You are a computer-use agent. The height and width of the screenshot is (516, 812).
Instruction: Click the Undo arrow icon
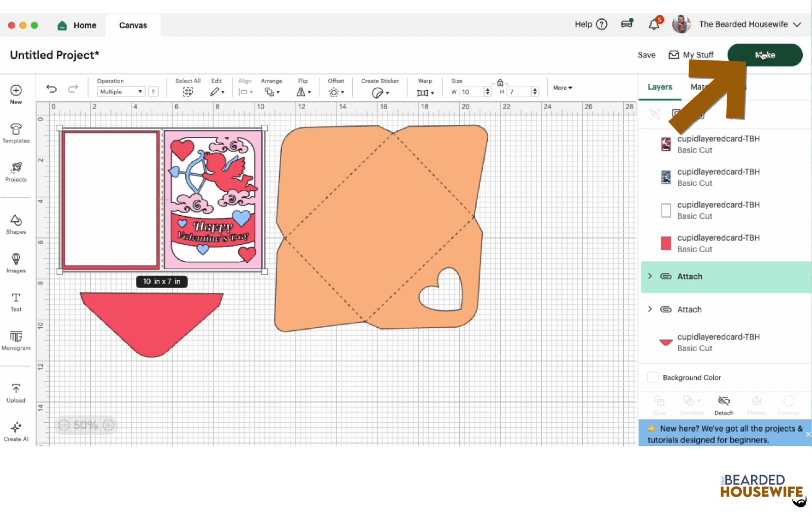[x=51, y=89]
